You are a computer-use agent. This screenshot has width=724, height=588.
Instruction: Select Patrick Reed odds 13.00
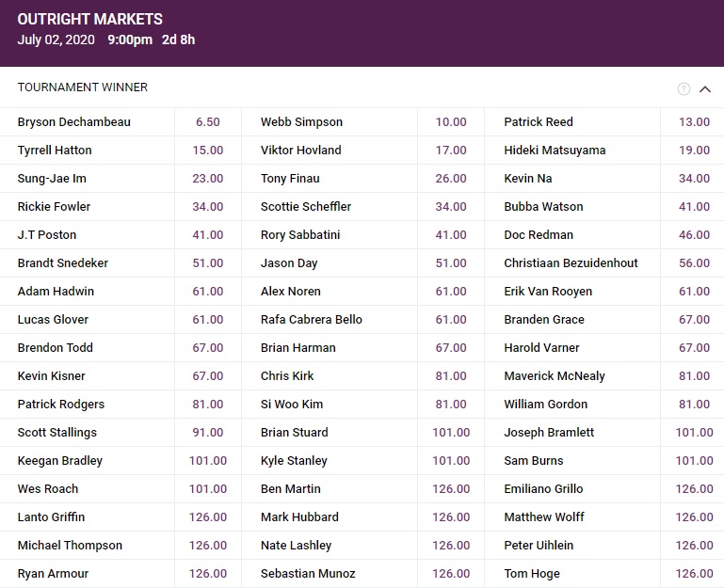coord(694,122)
